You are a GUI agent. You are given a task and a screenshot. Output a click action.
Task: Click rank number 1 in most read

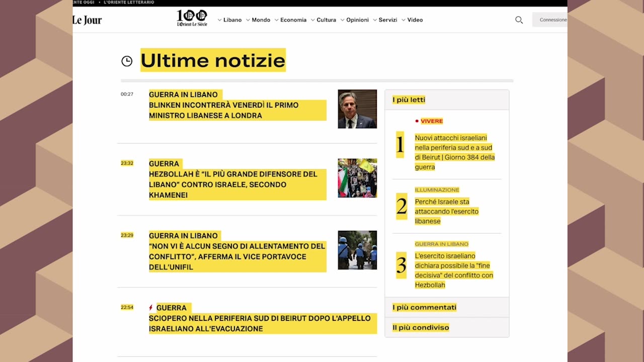400,145
